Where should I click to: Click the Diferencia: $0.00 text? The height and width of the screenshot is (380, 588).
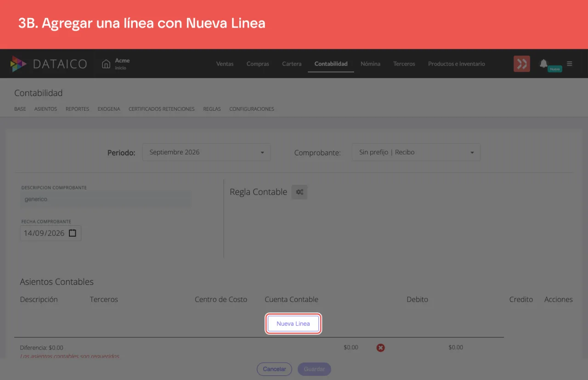click(41, 348)
